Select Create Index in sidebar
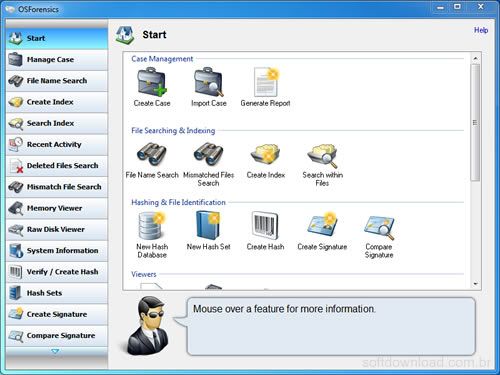500x375 pixels. point(57,102)
